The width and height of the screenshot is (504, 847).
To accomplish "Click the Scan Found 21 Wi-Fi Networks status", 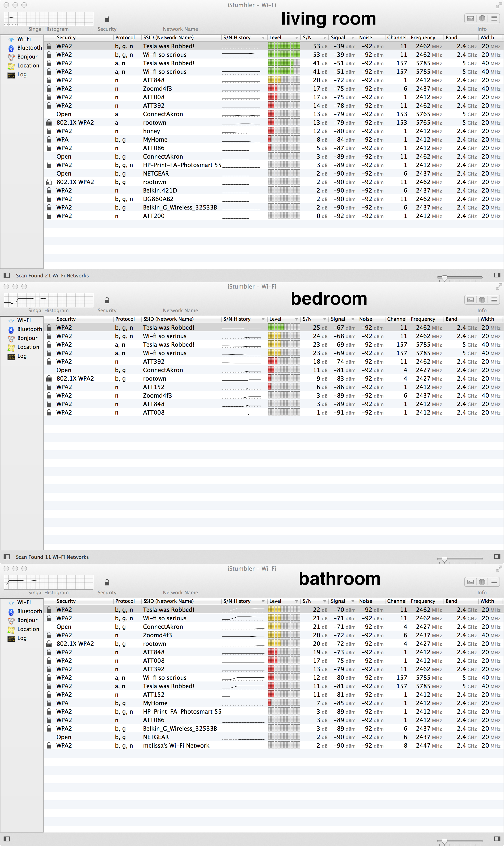I will pos(52,275).
